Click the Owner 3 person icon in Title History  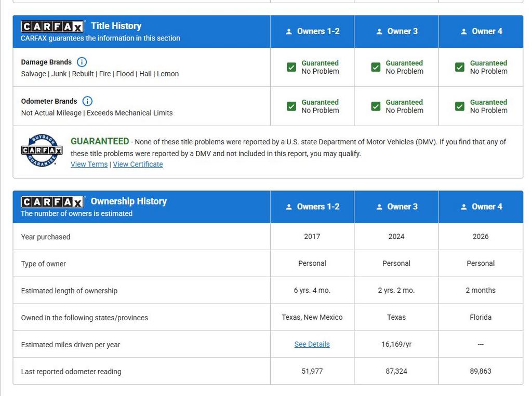pyautogui.click(x=379, y=32)
